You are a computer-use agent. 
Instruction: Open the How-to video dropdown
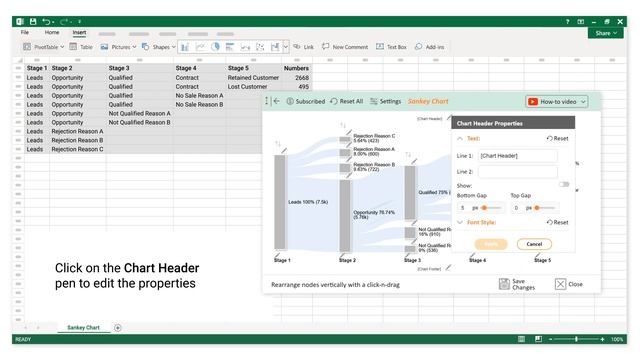(x=557, y=102)
